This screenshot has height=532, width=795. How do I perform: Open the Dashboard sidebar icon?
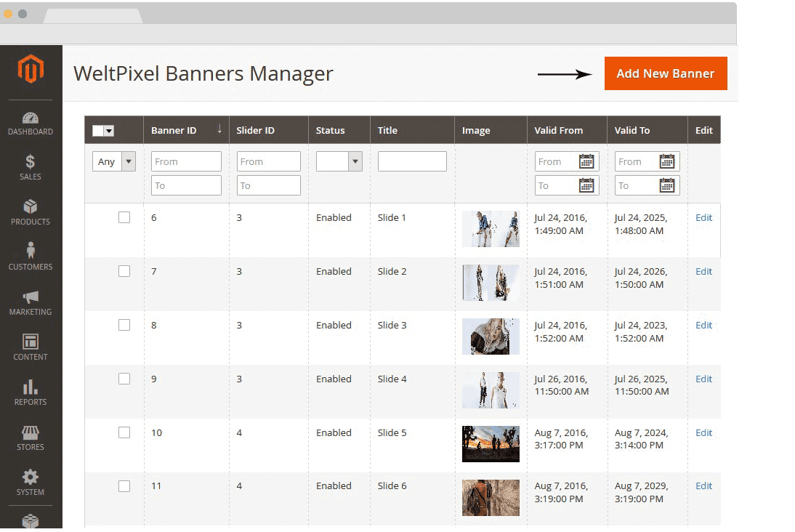[31, 118]
